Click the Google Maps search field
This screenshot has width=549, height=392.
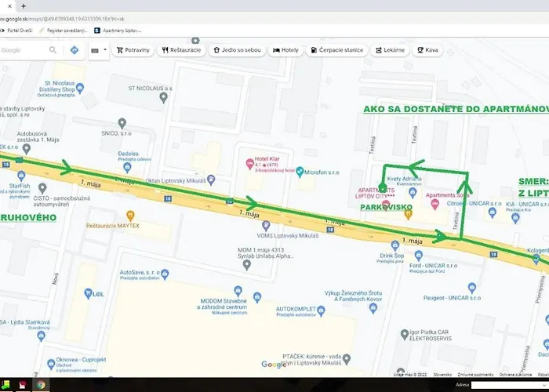point(24,50)
